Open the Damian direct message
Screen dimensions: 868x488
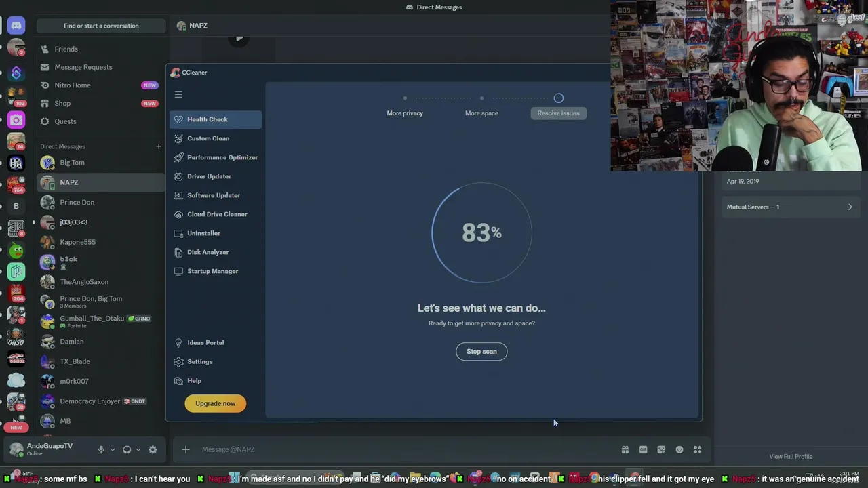click(x=100, y=342)
